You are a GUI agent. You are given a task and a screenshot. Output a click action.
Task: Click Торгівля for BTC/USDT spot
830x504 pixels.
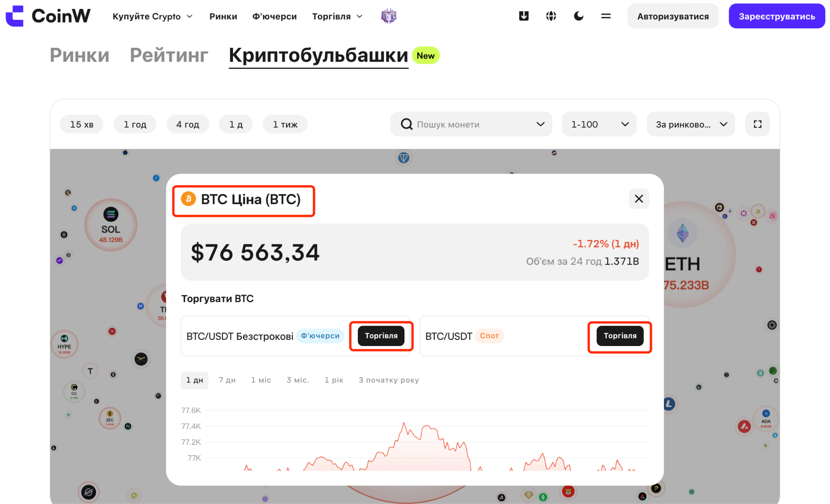point(620,335)
